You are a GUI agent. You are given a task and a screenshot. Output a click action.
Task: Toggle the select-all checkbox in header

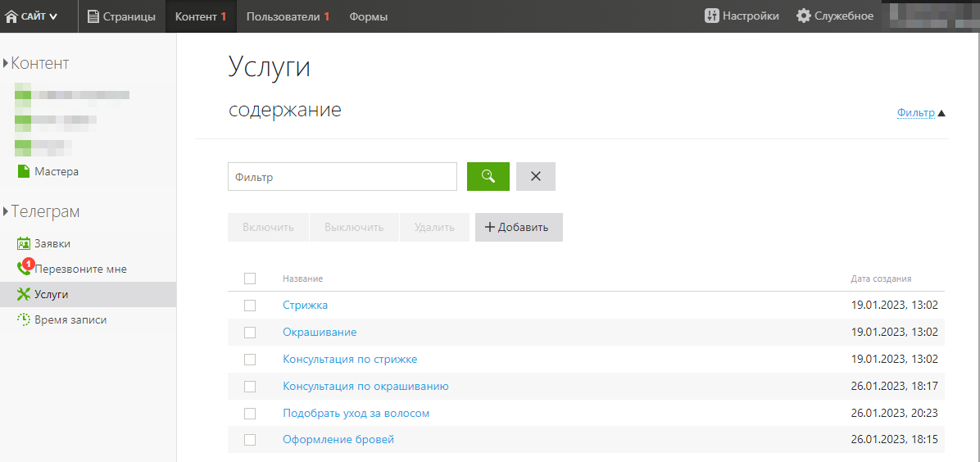pyautogui.click(x=250, y=279)
